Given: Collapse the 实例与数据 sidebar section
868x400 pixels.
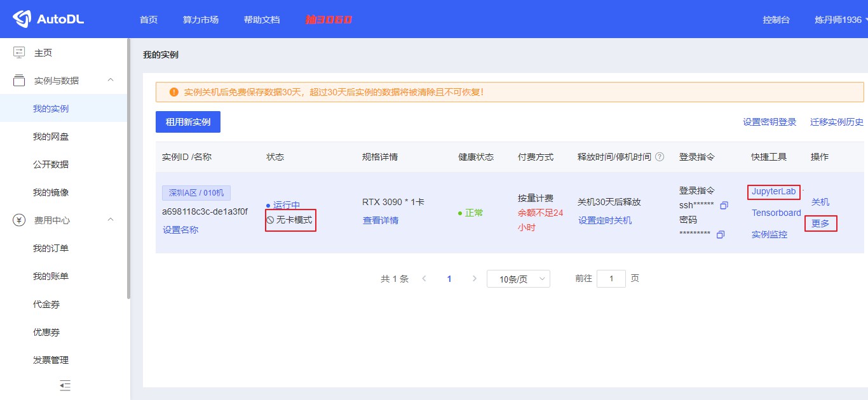Looking at the screenshot, I should tap(110, 80).
